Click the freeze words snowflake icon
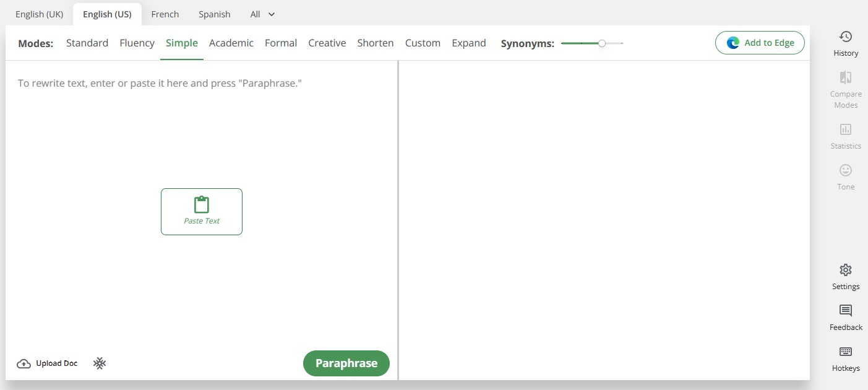The image size is (868, 390). 100,363
